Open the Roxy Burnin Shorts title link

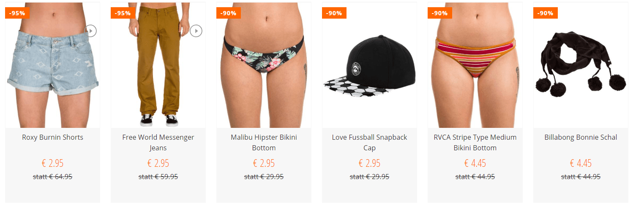[53, 137]
